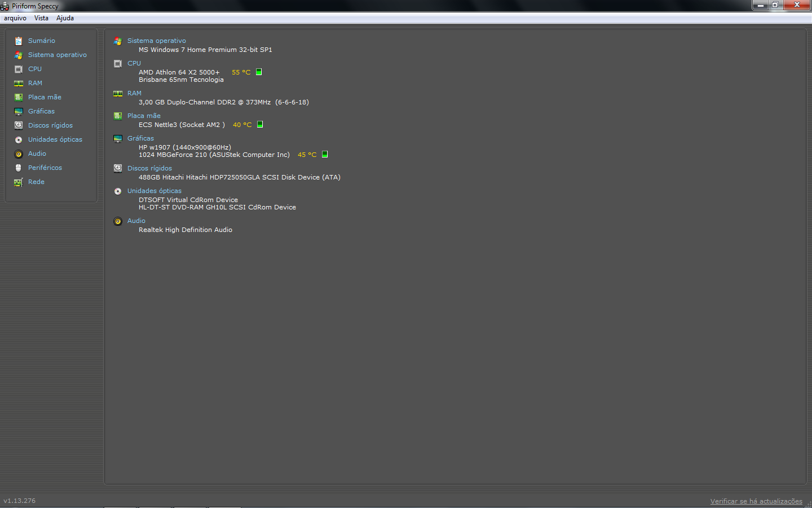The height and width of the screenshot is (508, 812).
Task: Open the arquivo menu
Action: click(15, 18)
